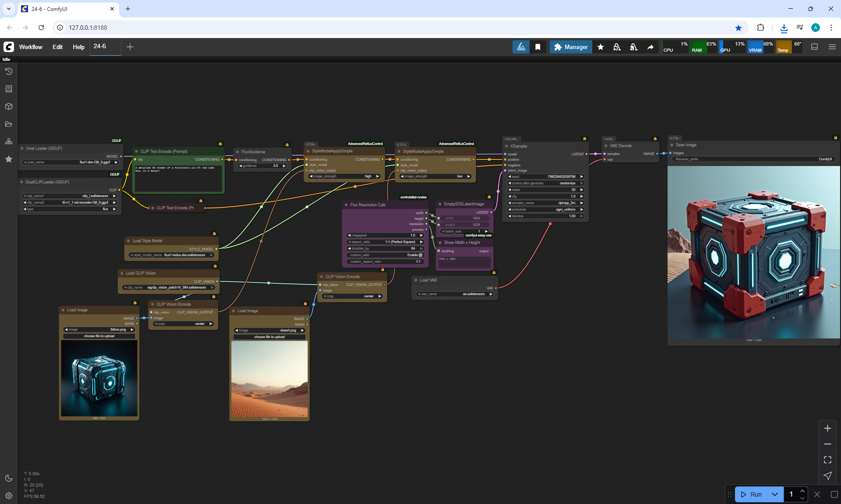The width and height of the screenshot is (841, 504).
Task: Open the node library cube icon
Action: coord(9,106)
